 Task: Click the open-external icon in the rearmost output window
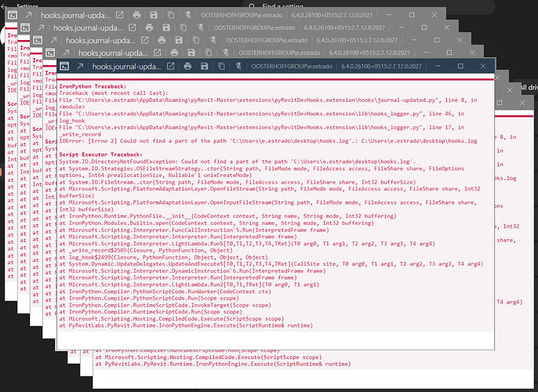119,15
